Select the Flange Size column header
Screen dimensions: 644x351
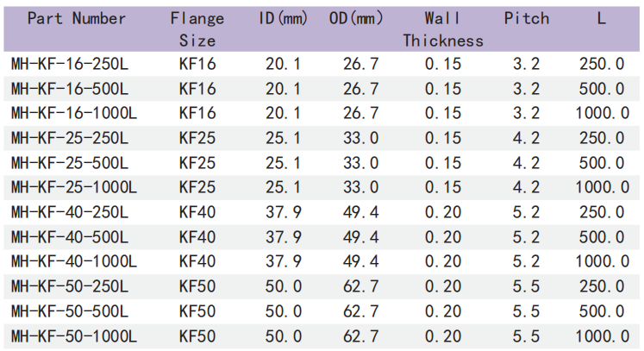(197, 28)
